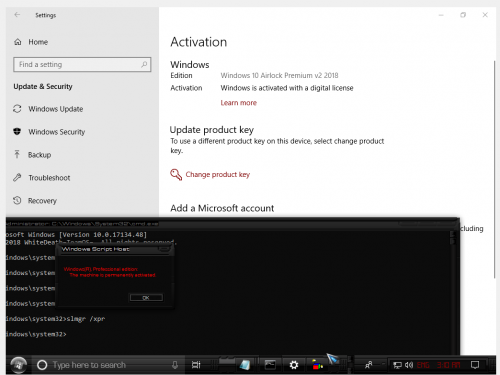
Task: Click the Find a setting search box
Action: 82,64
